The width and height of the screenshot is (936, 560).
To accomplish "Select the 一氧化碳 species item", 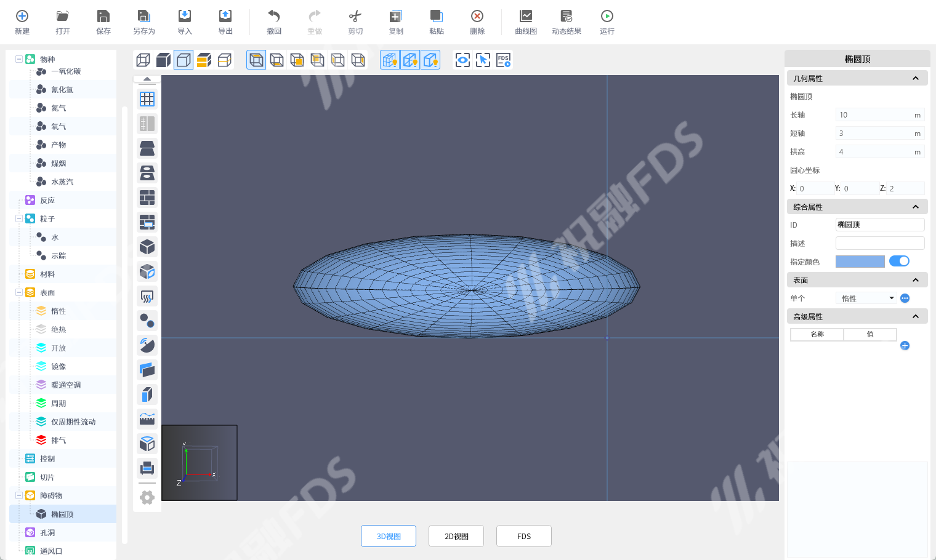I will (x=66, y=71).
